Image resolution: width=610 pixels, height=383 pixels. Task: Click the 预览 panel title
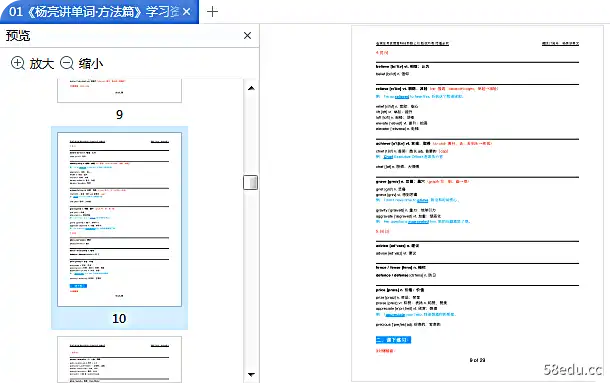[18, 35]
